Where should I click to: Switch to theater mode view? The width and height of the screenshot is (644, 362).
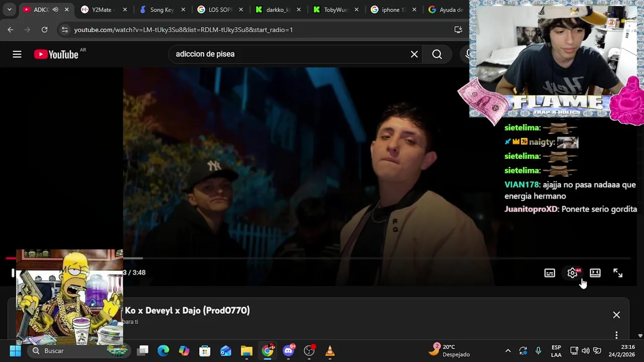(595, 273)
